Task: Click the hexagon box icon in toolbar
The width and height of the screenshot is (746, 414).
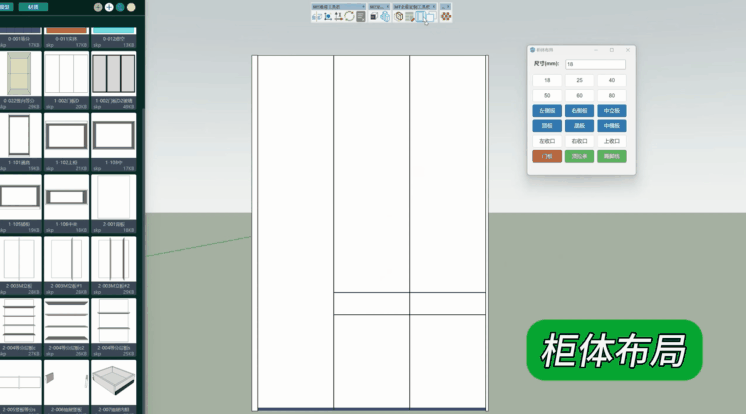Action: click(398, 16)
